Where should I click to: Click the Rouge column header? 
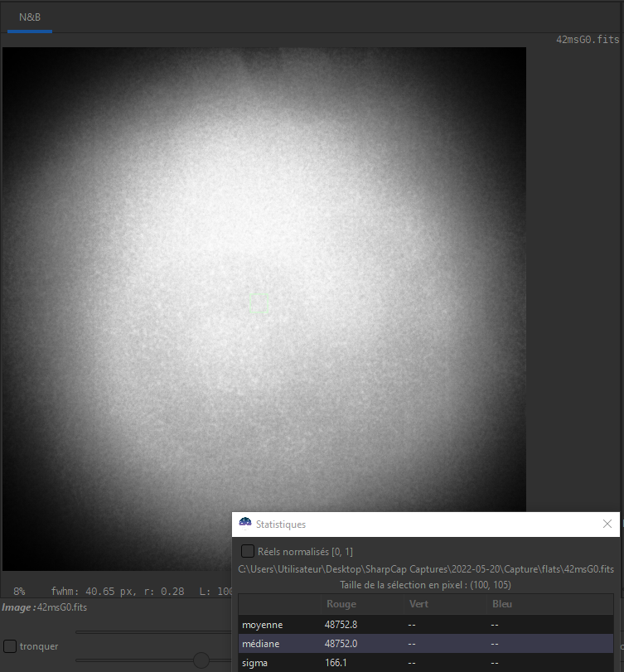click(x=341, y=604)
